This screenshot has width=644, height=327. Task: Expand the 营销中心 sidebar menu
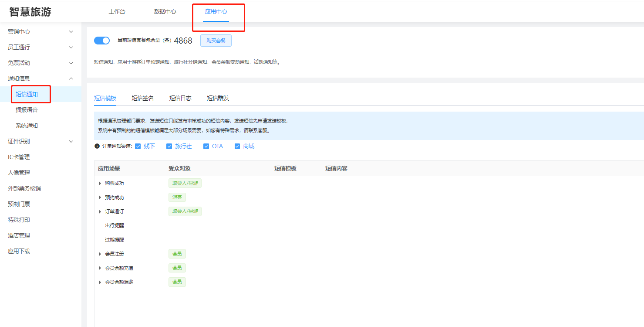pos(40,31)
